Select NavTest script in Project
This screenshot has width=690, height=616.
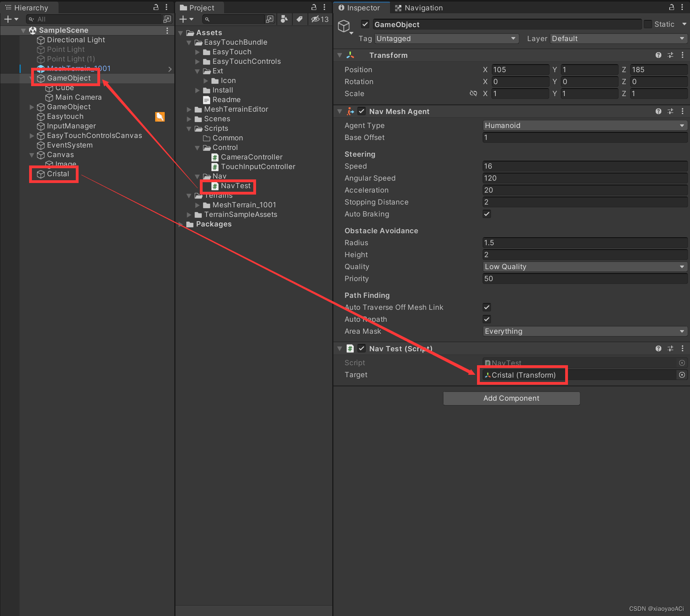point(236,186)
